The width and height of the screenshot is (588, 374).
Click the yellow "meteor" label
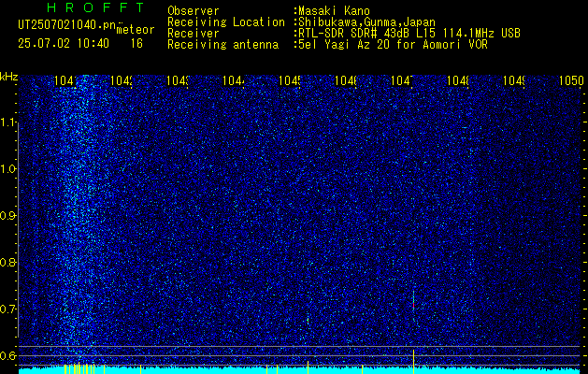pyautogui.click(x=136, y=30)
